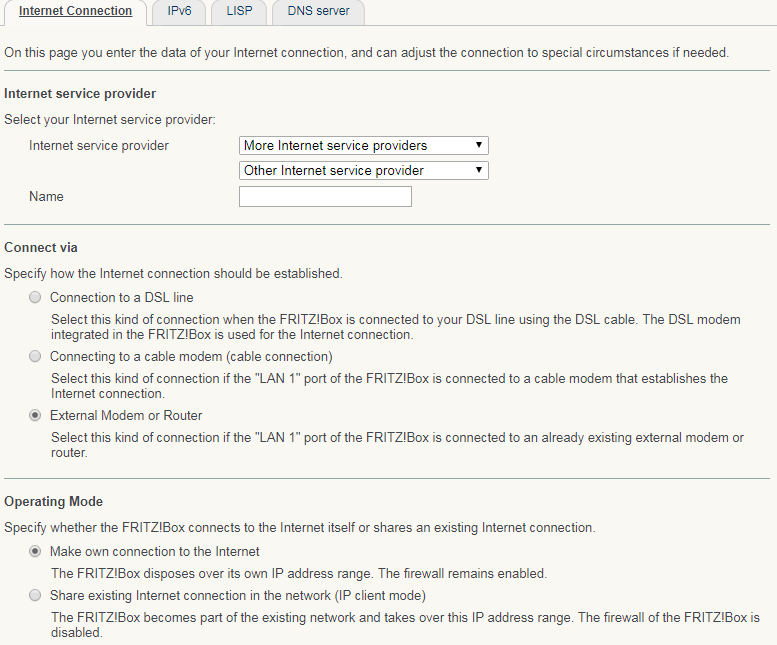
Task: Select the Internet Connection tab
Action: pos(75,12)
